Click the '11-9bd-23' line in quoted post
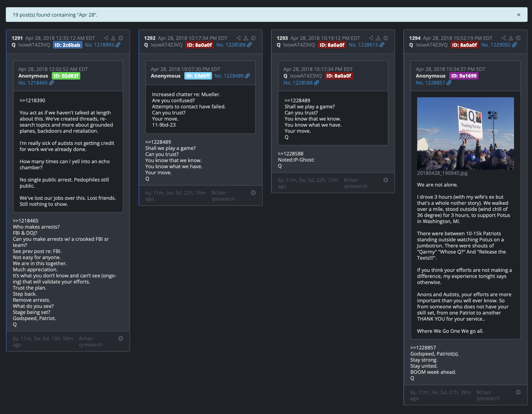The image size is (532, 414). tap(164, 125)
